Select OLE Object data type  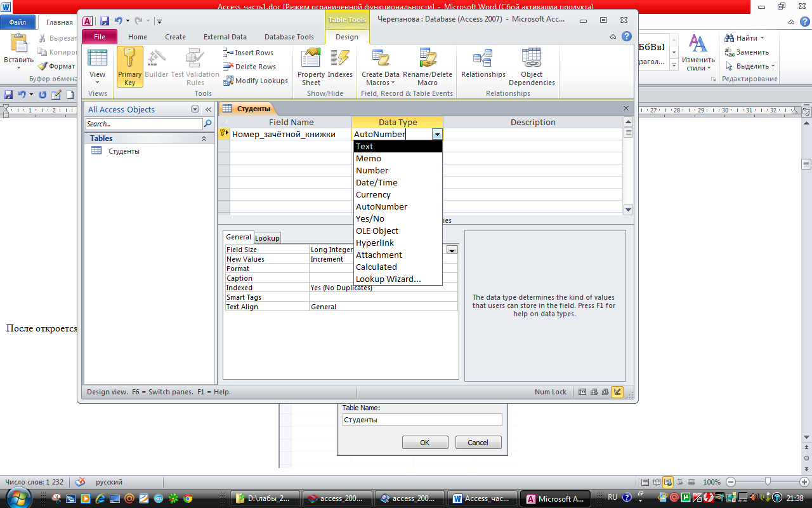point(398,231)
